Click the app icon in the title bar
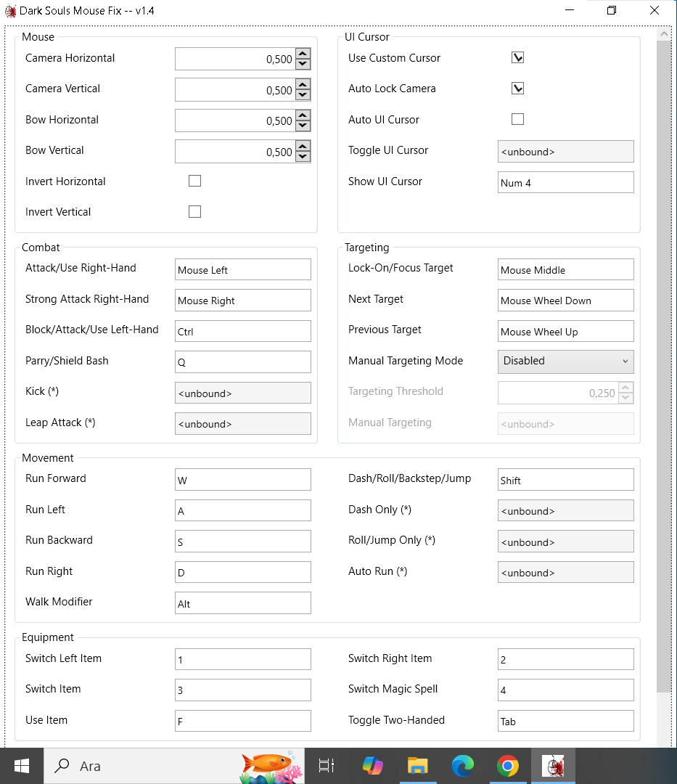The image size is (677, 784). coord(10,11)
